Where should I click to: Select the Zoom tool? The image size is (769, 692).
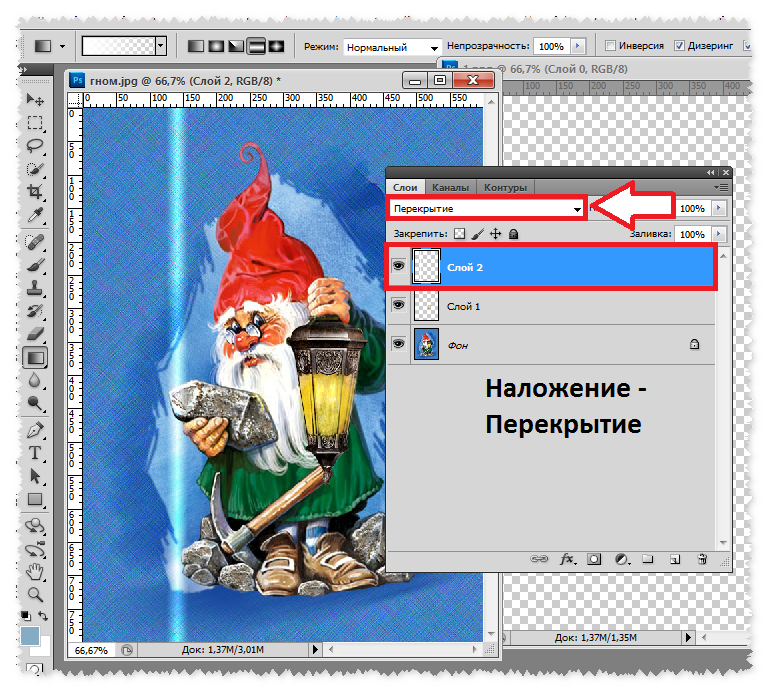(35, 594)
